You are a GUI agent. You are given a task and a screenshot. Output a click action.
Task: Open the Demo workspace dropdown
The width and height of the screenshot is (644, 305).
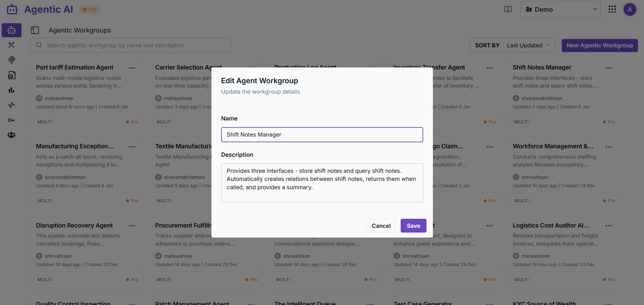[560, 9]
